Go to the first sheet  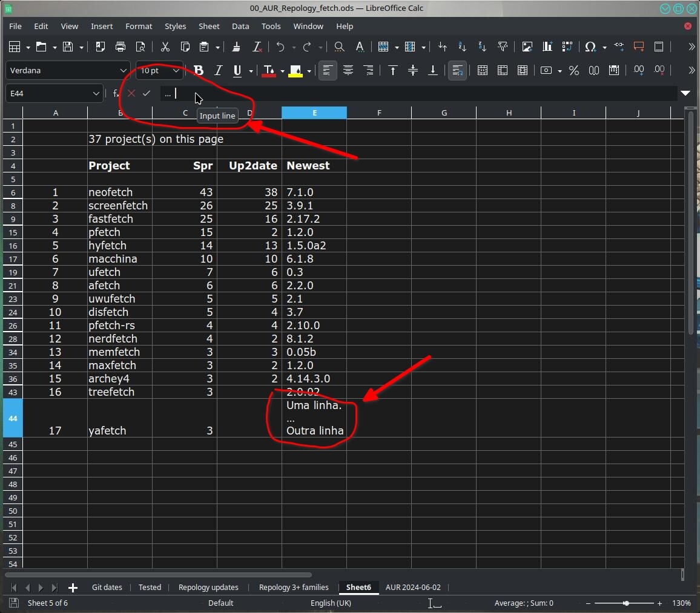click(x=14, y=588)
